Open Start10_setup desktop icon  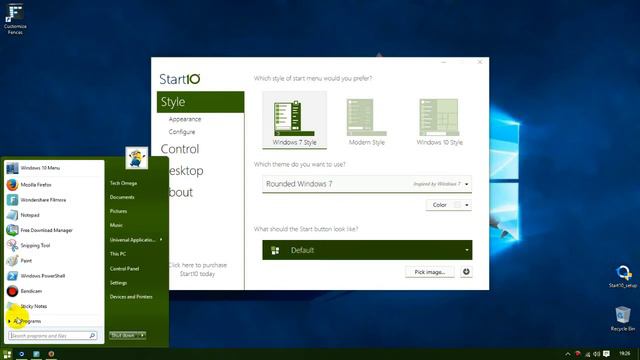click(x=623, y=276)
